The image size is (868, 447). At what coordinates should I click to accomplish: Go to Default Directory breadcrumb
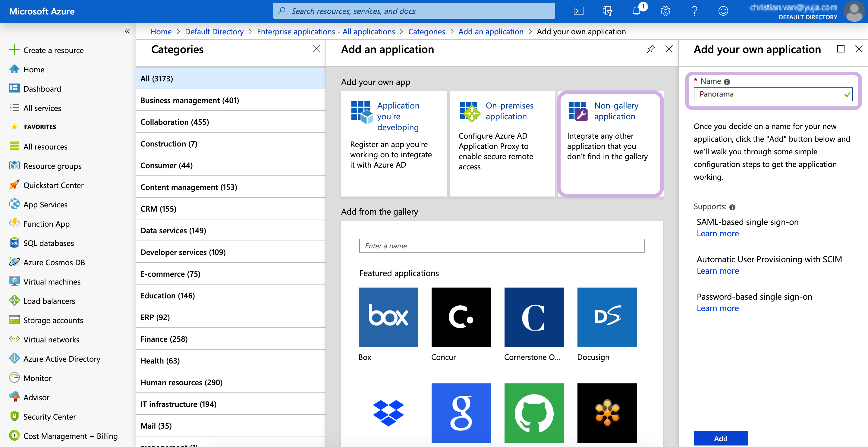point(214,32)
